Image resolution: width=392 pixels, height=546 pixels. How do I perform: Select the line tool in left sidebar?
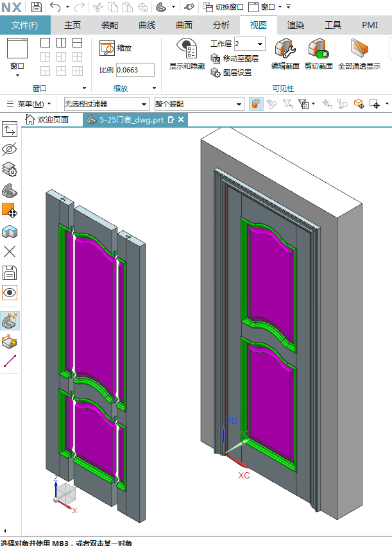[x=10, y=361]
